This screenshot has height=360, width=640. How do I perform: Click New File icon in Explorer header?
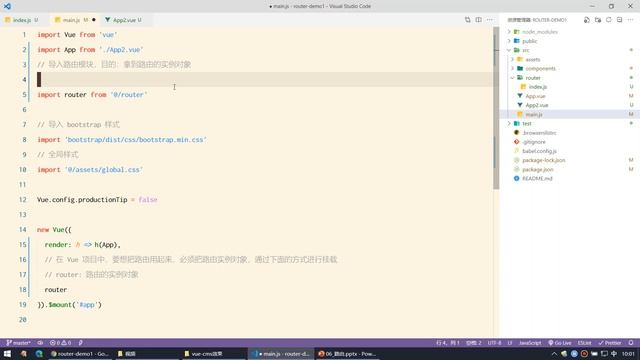pyautogui.click(x=587, y=20)
